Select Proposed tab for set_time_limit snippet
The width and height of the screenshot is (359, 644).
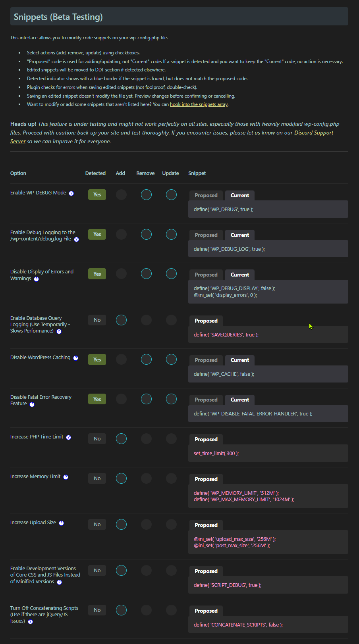206,439
